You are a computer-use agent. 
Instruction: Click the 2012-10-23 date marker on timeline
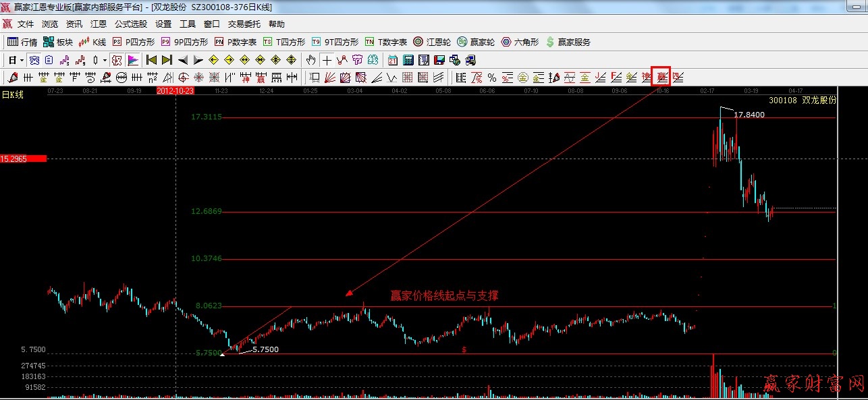(175, 90)
